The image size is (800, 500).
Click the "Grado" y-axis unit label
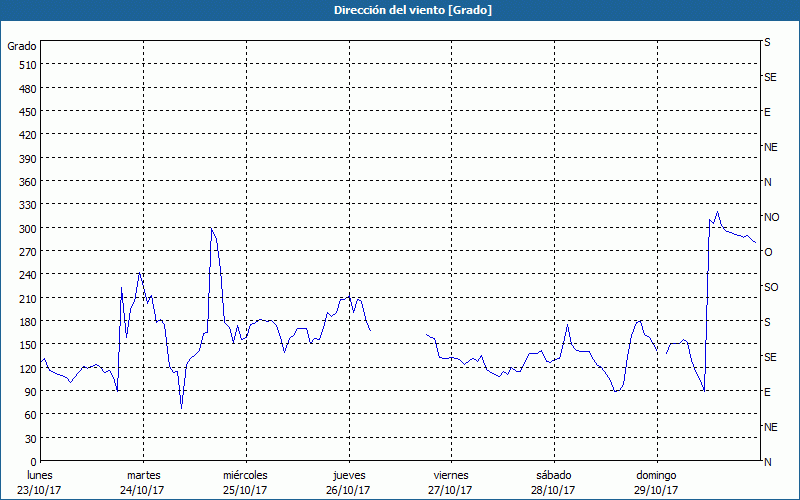click(x=22, y=46)
